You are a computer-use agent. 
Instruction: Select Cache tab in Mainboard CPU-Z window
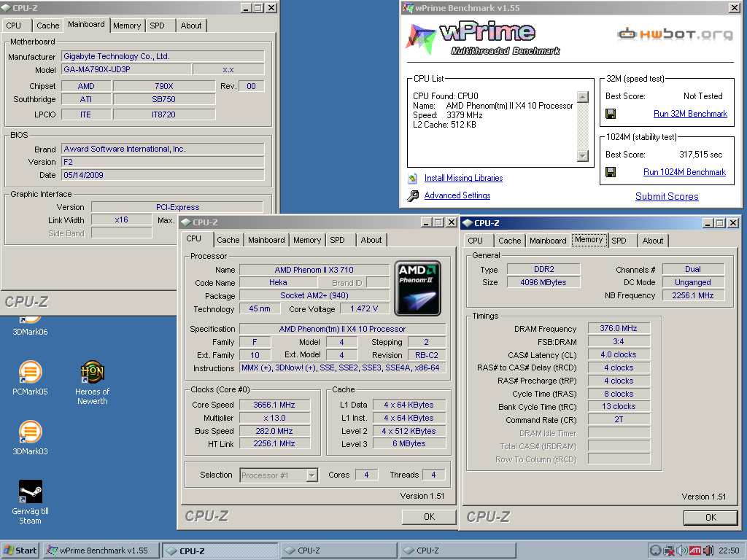47,26
